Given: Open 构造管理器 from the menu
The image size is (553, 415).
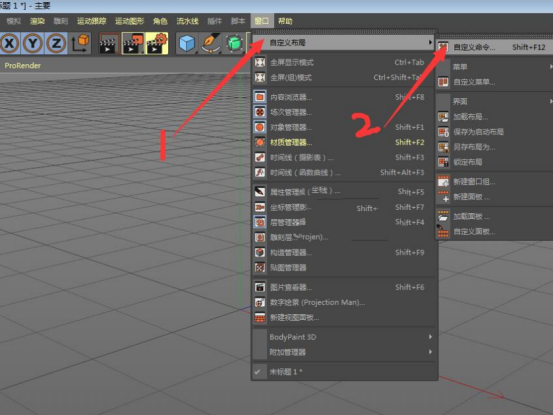Looking at the screenshot, I should (x=344, y=252).
